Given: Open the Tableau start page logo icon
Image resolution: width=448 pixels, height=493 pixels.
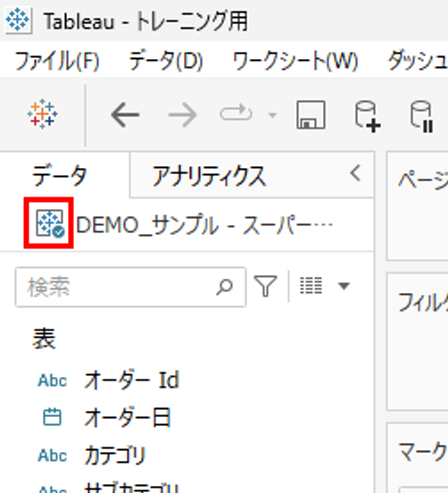Looking at the screenshot, I should pos(43,113).
